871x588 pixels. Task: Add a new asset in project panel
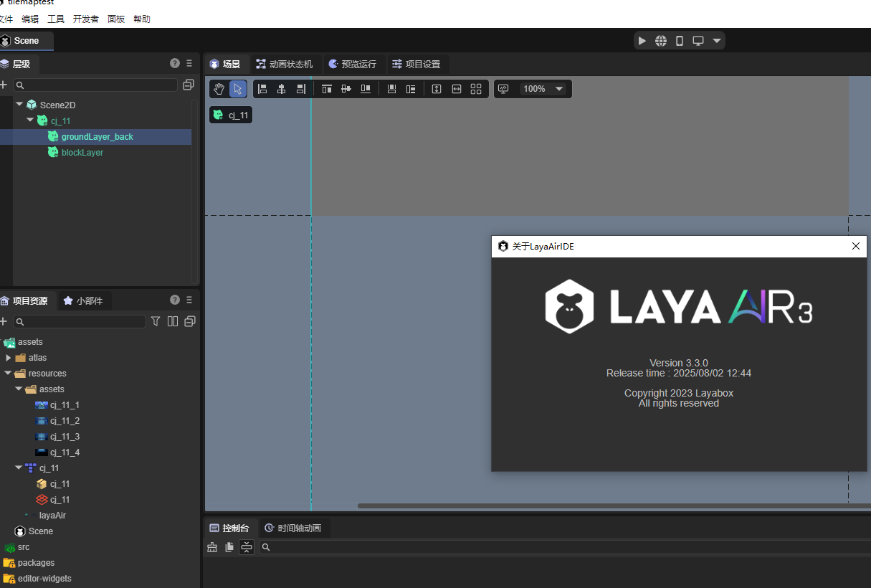click(4, 321)
